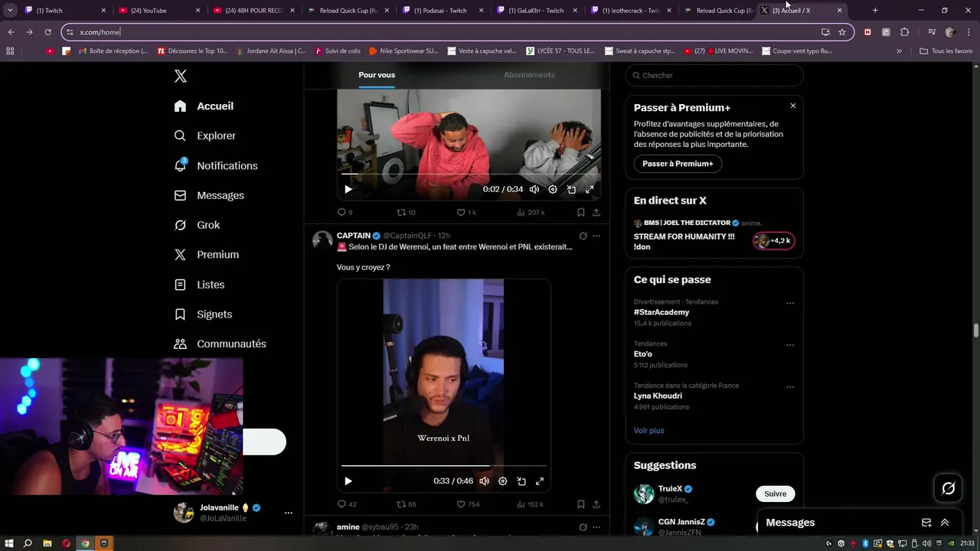Viewport: 980px width, 551px height.
Task: Mute the first video at 0:02
Action: [534, 189]
